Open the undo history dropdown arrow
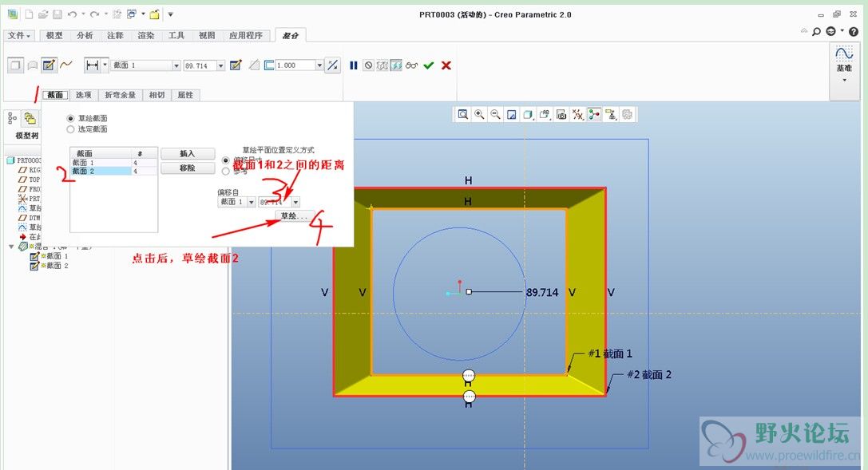Screen dimensions: 868x470 coord(83,14)
